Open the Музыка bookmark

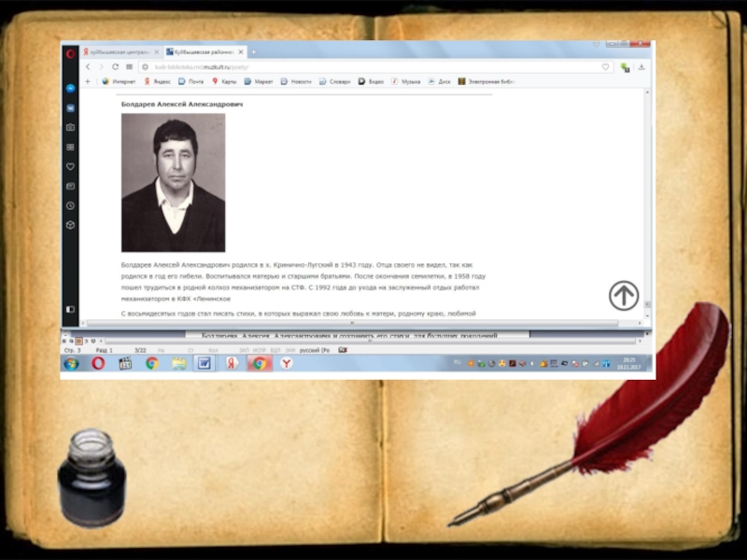pyautogui.click(x=406, y=81)
